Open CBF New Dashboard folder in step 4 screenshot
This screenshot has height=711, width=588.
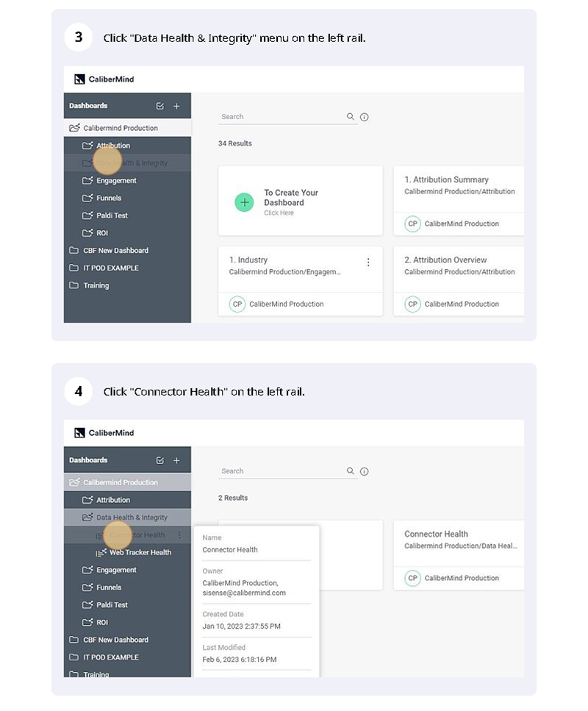[127, 640]
